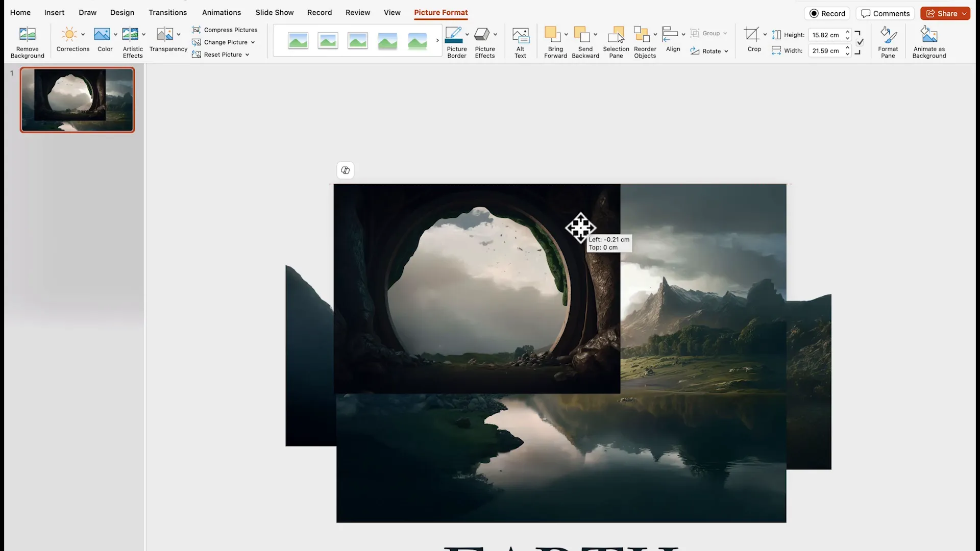
Task: Click the Send Backward icon
Action: click(x=582, y=34)
